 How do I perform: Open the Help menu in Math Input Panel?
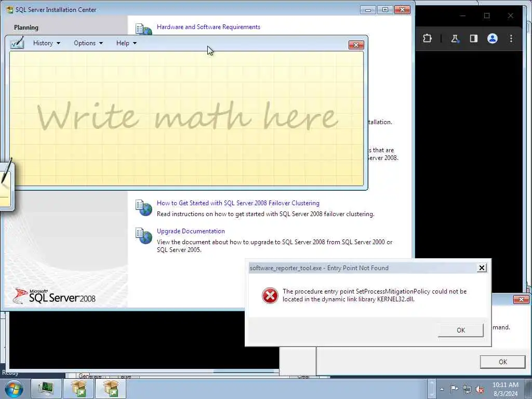pos(126,43)
